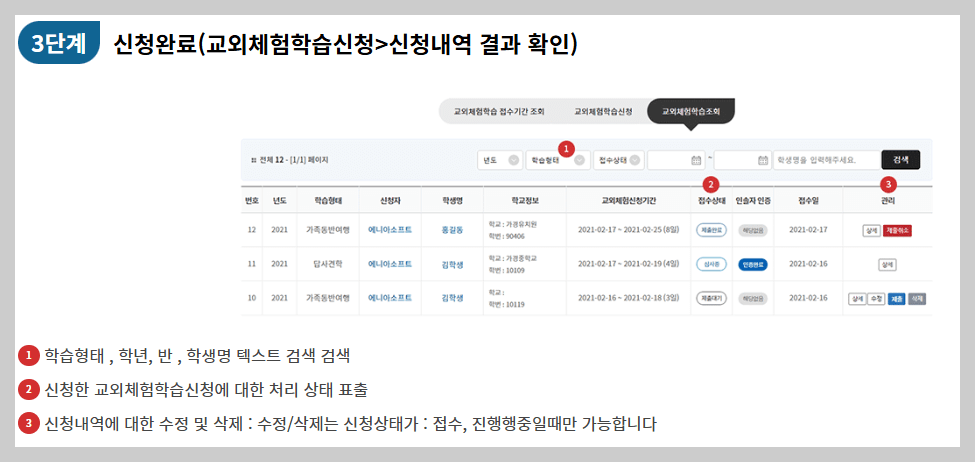The image size is (975, 462).
Task: Click 상세 button for row 12
Action: (x=871, y=231)
